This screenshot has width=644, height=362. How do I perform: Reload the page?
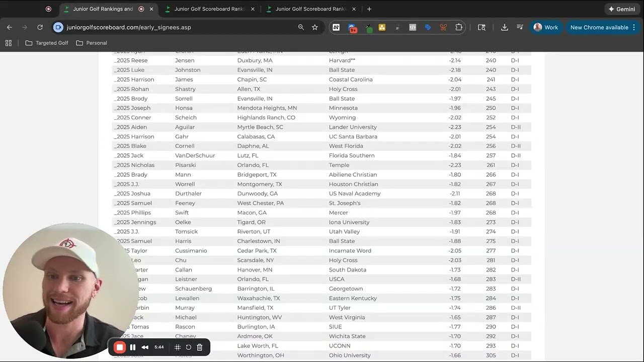coord(40,27)
